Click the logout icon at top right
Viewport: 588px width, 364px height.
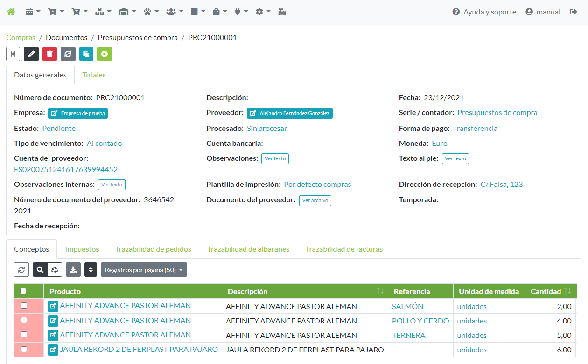click(x=574, y=12)
